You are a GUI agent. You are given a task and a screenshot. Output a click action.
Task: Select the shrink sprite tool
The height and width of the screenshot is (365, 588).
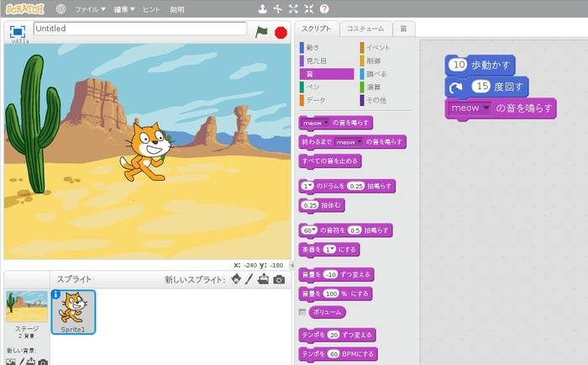308,9
